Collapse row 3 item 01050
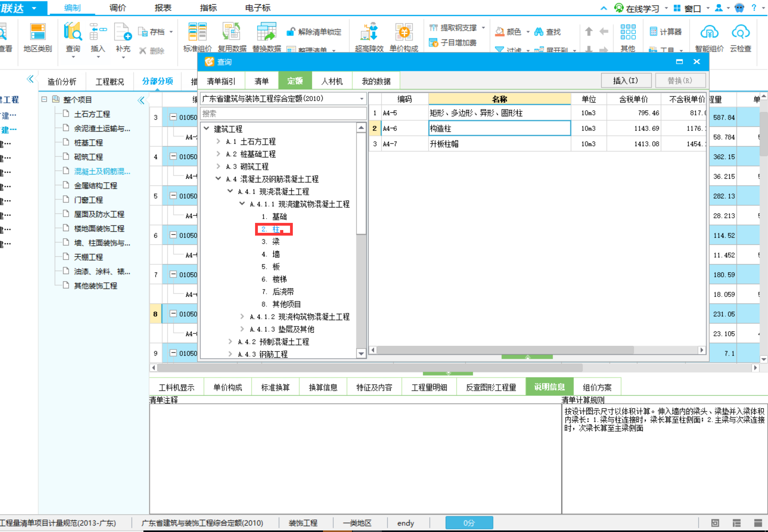Viewport: 768px width, 532px height. 173,117
